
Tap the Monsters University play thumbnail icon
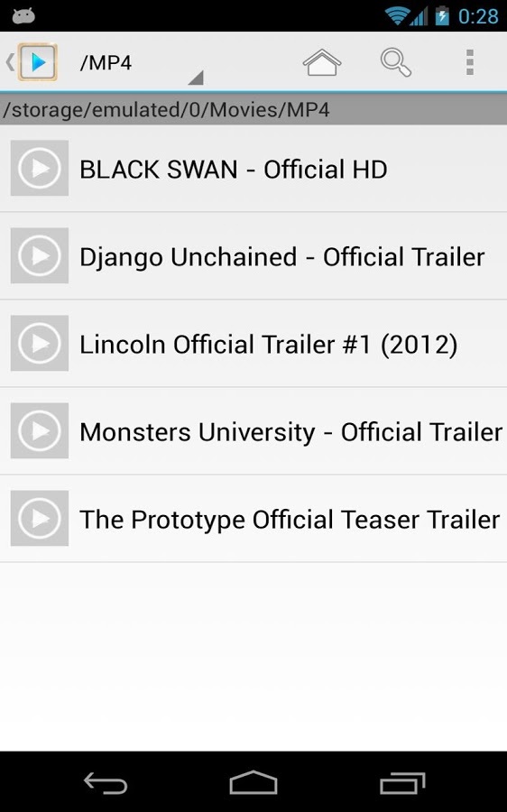pos(40,430)
